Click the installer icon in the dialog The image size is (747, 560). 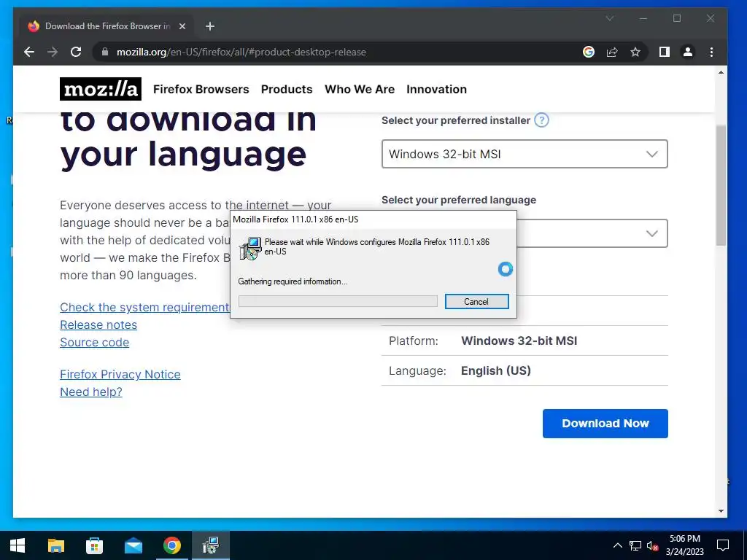click(251, 249)
